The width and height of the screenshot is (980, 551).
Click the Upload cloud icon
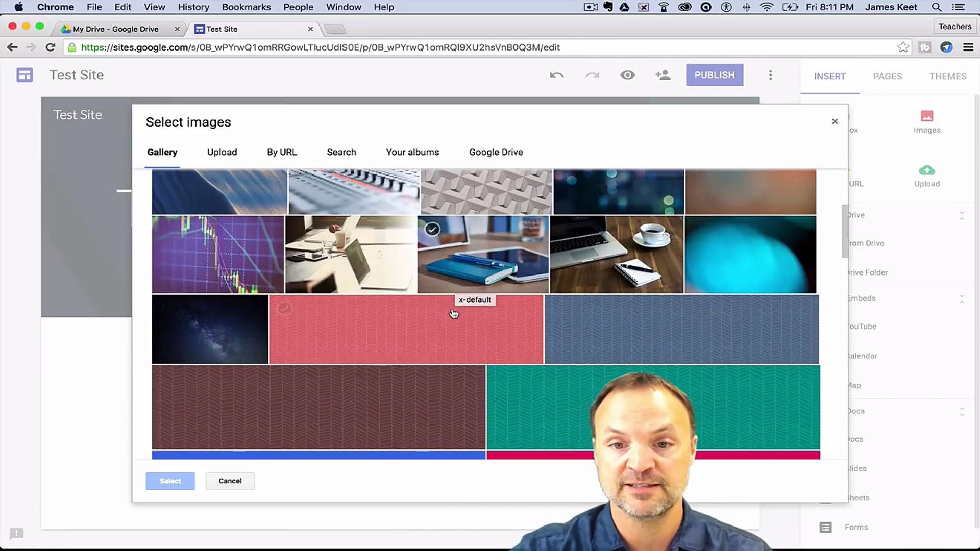926,170
